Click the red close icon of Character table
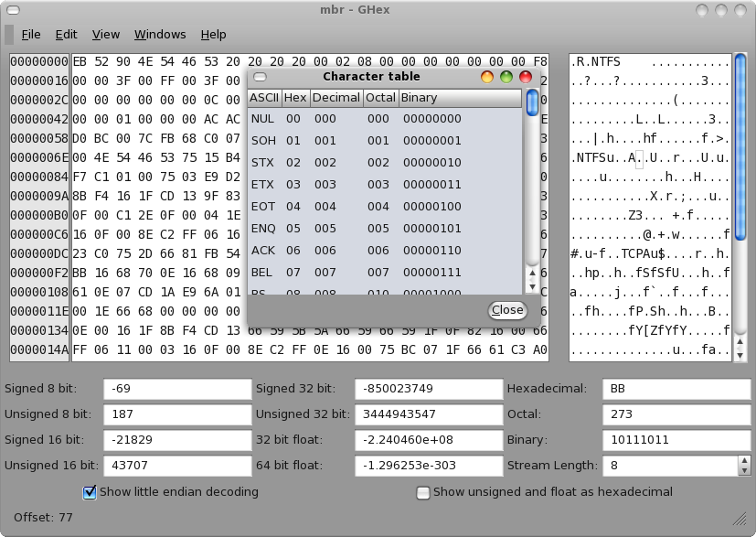 point(526,77)
